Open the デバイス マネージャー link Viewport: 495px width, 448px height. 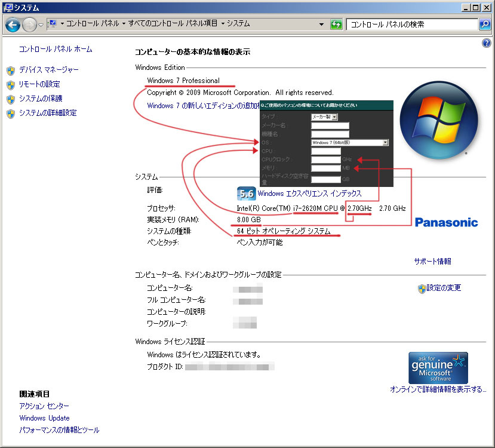(x=49, y=69)
